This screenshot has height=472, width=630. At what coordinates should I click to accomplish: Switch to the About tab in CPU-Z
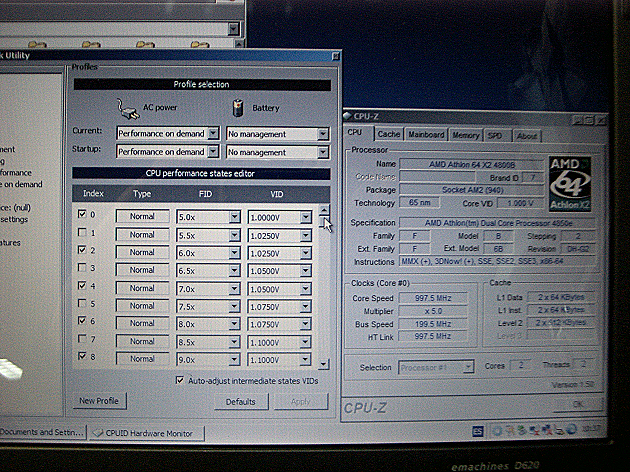tap(527, 136)
